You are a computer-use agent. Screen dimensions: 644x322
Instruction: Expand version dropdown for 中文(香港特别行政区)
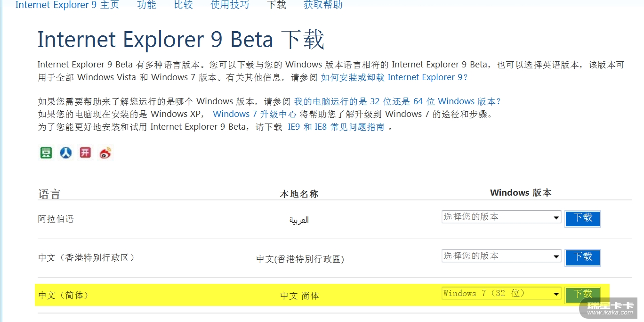501,256
